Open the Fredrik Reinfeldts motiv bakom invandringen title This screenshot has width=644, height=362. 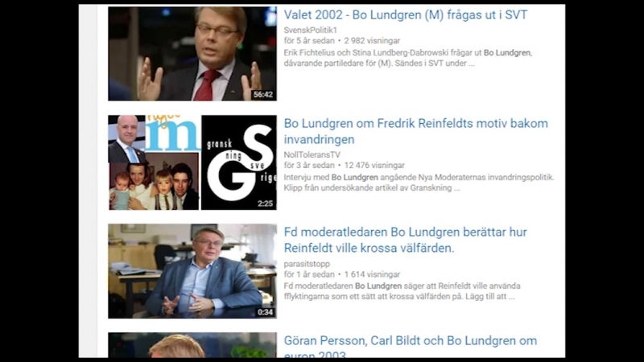415,131
